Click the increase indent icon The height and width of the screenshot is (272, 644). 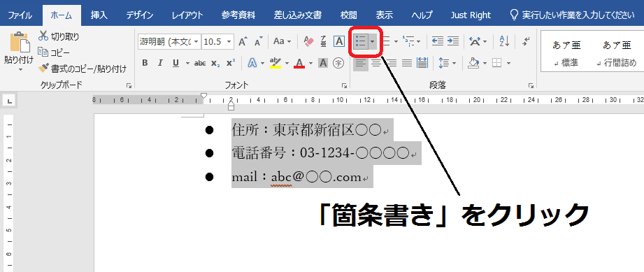(453, 41)
